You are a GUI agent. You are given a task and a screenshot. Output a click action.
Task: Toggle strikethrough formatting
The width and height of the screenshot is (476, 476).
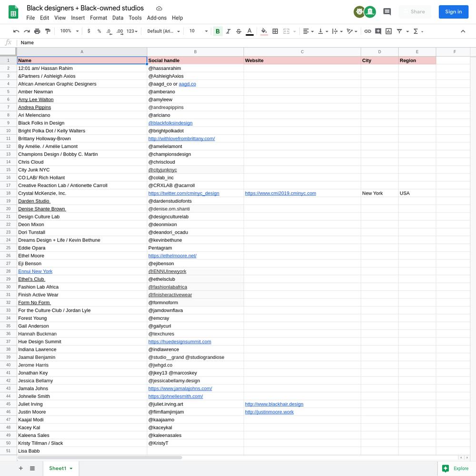tap(238, 31)
